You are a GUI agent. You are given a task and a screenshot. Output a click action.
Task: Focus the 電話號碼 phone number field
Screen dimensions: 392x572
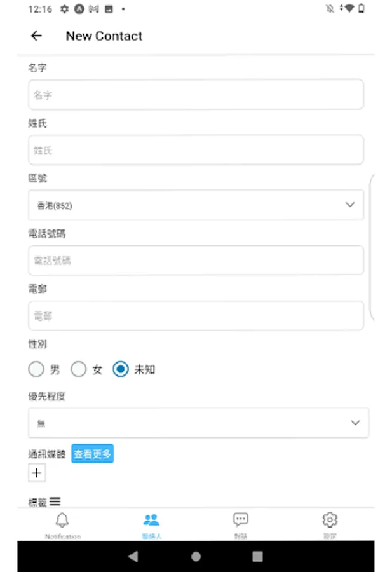[196, 261]
